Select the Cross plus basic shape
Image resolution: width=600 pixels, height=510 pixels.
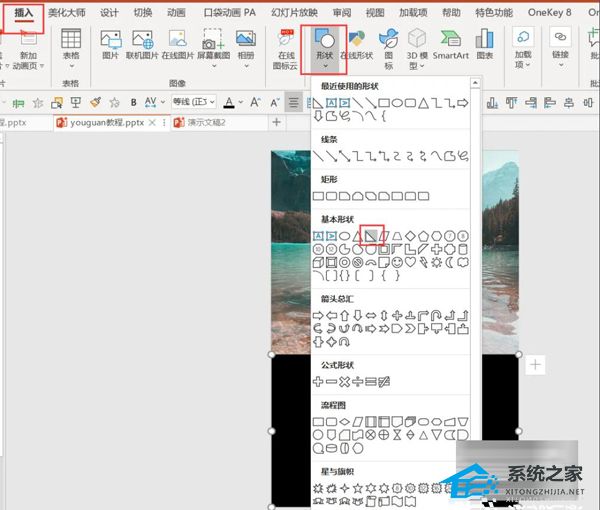436,249
